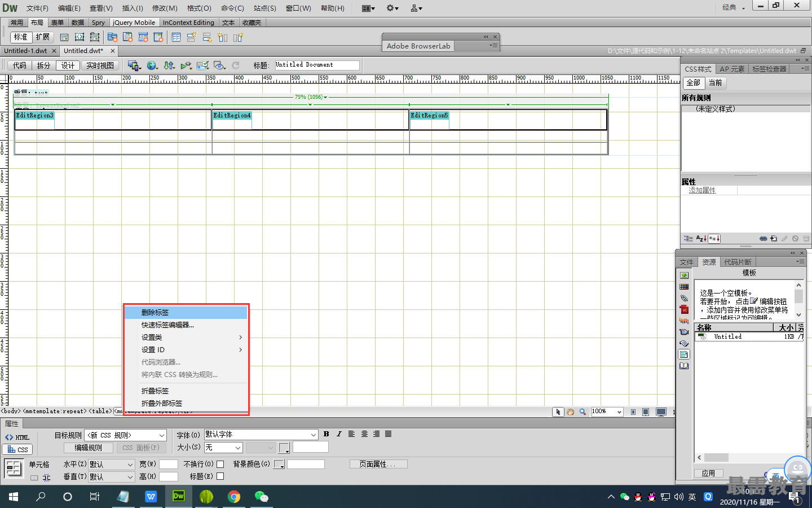
Task: Open the 大小 size dropdown
Action: pos(223,448)
